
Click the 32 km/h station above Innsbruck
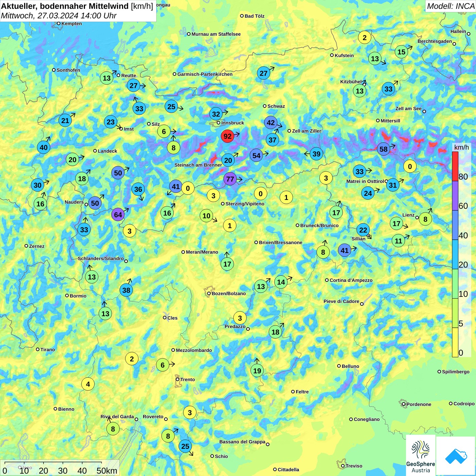(x=216, y=114)
